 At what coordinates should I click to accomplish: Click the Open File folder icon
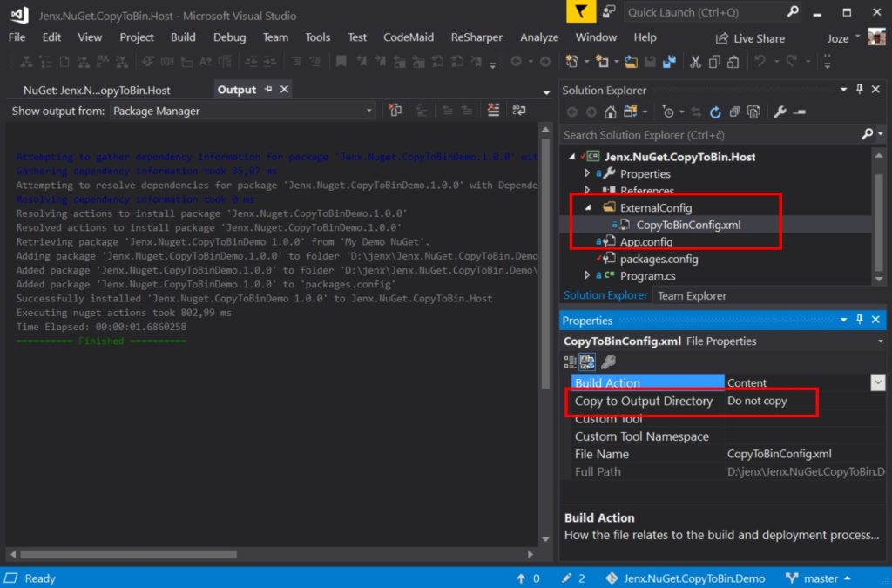(631, 62)
